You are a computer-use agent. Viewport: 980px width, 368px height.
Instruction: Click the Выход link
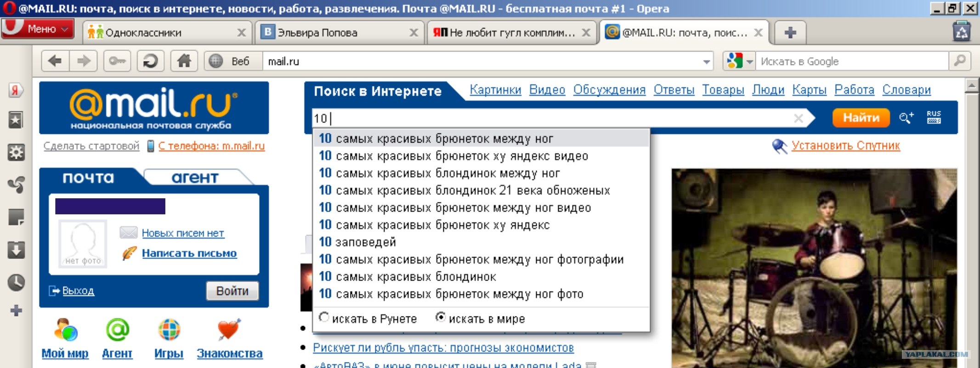pos(78,291)
